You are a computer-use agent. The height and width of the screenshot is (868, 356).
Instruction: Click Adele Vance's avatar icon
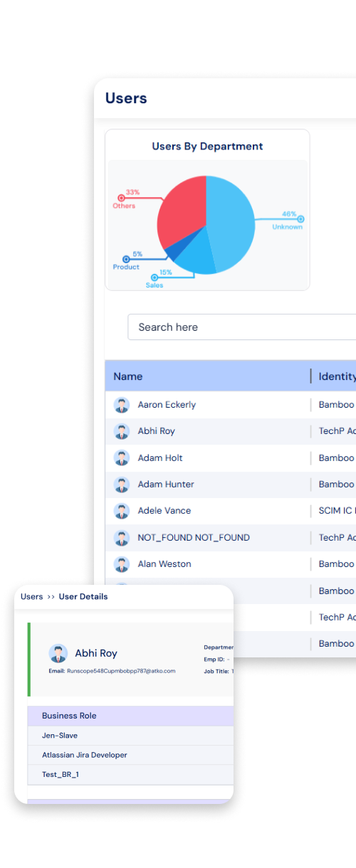click(x=122, y=511)
